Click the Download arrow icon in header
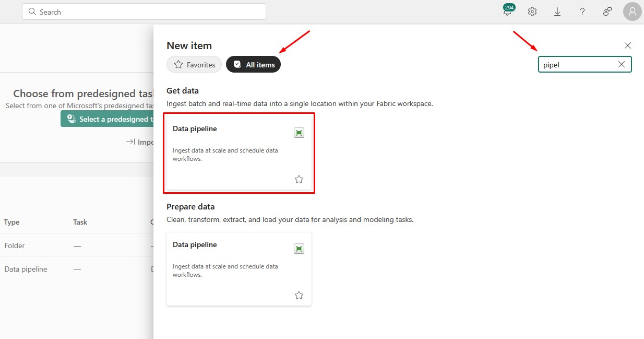644x339 pixels. tap(557, 11)
